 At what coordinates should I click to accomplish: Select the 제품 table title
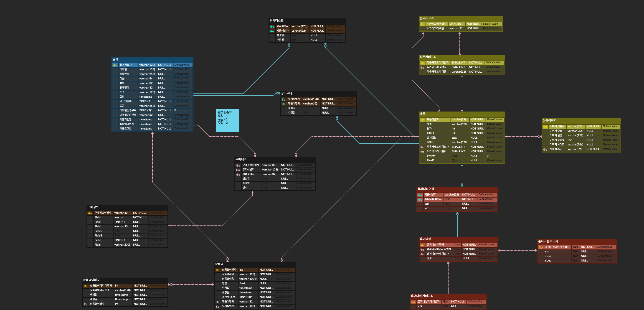pyautogui.click(x=423, y=114)
